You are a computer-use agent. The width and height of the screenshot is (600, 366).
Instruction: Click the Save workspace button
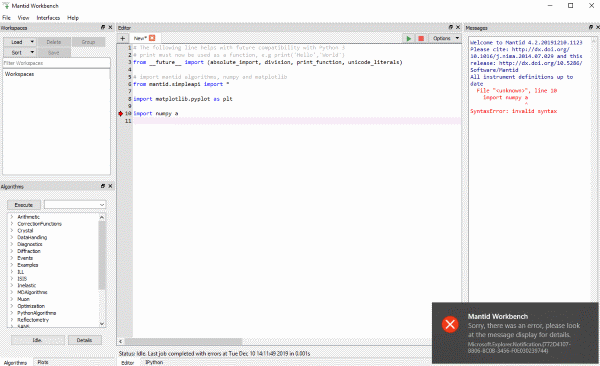coord(54,52)
